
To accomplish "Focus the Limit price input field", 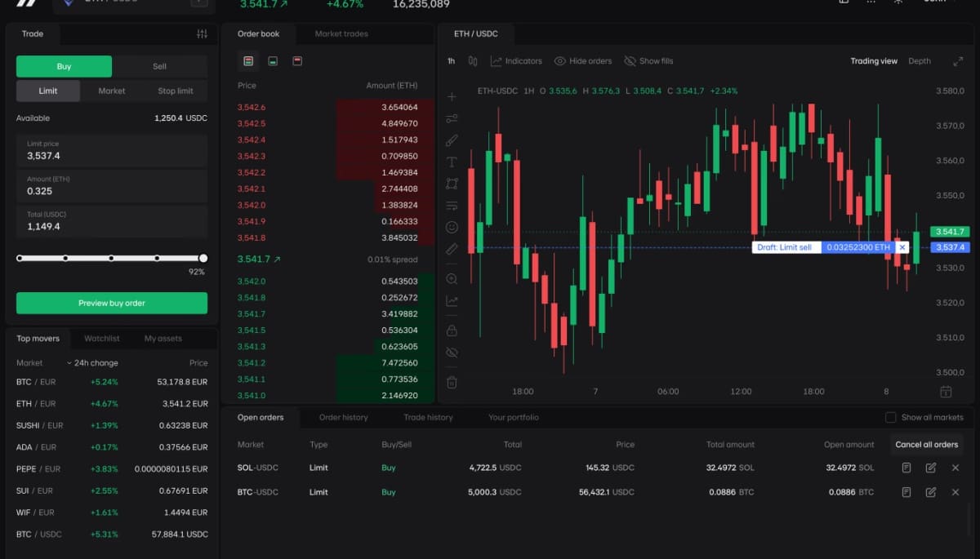I will tap(112, 150).
